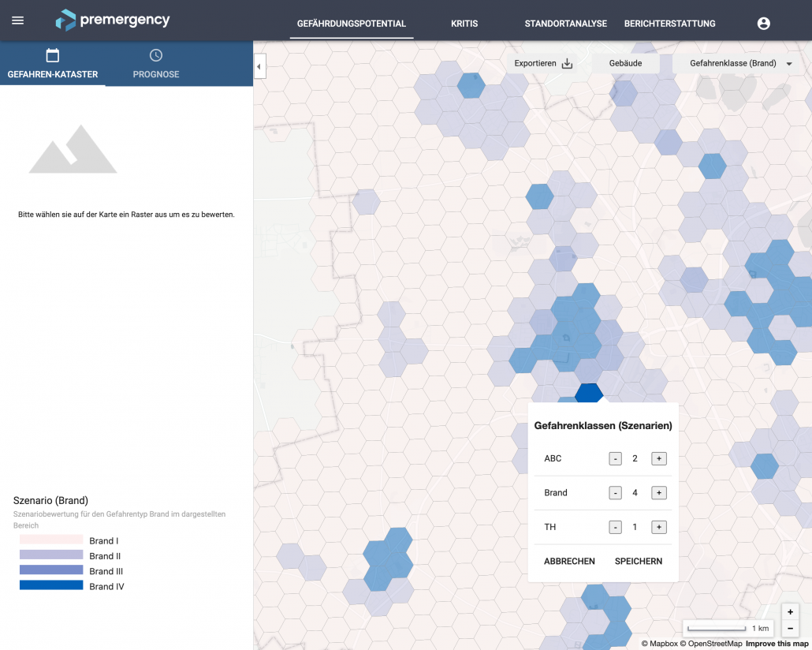Collapse the left sidebar panel arrow
The width and height of the screenshot is (812, 650).
click(x=259, y=65)
